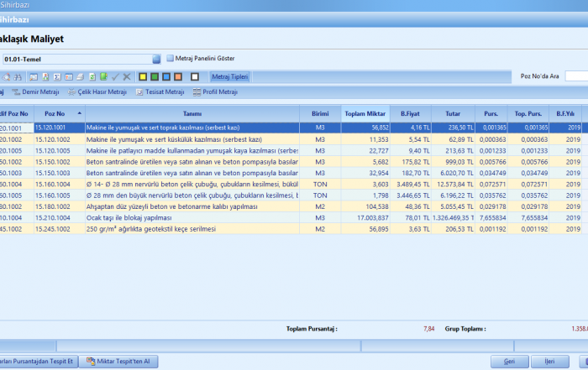Sort by Toplam Miktar column header
Image resolution: width=588 pixels, height=370 pixels.
[365, 113]
